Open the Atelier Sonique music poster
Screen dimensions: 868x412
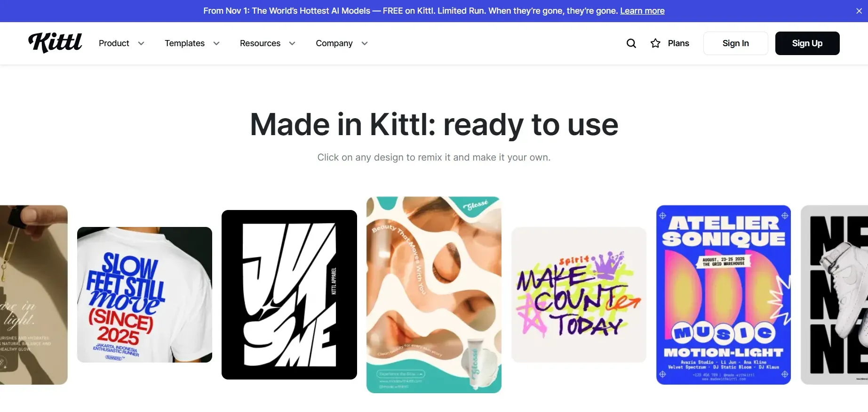[x=724, y=295]
